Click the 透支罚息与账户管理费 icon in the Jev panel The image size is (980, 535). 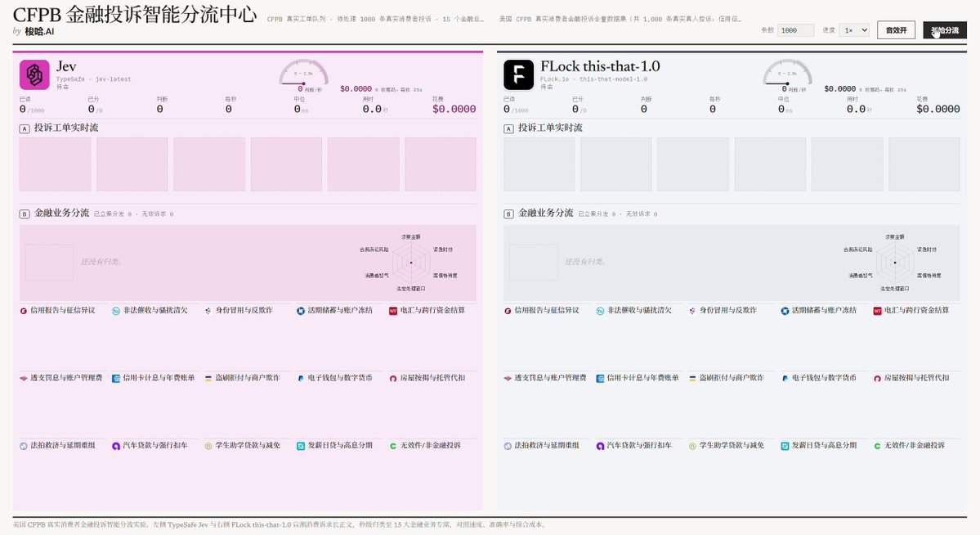pos(24,379)
